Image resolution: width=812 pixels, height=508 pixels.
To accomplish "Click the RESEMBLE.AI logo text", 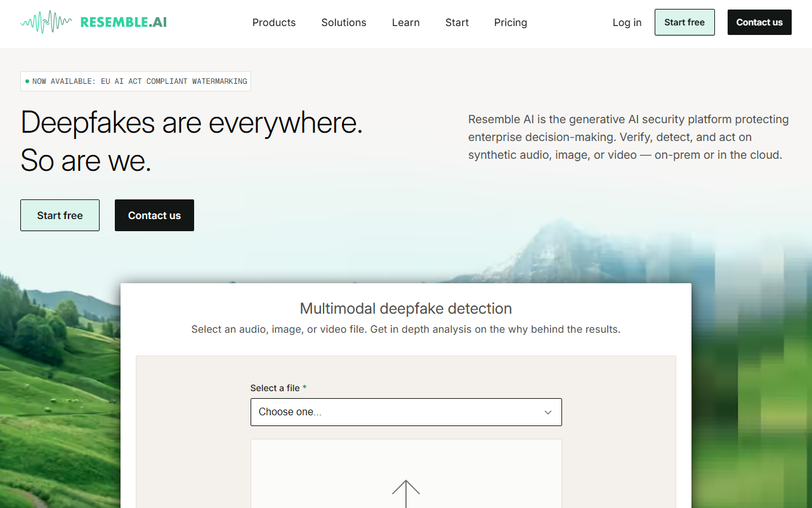I will pos(124,22).
